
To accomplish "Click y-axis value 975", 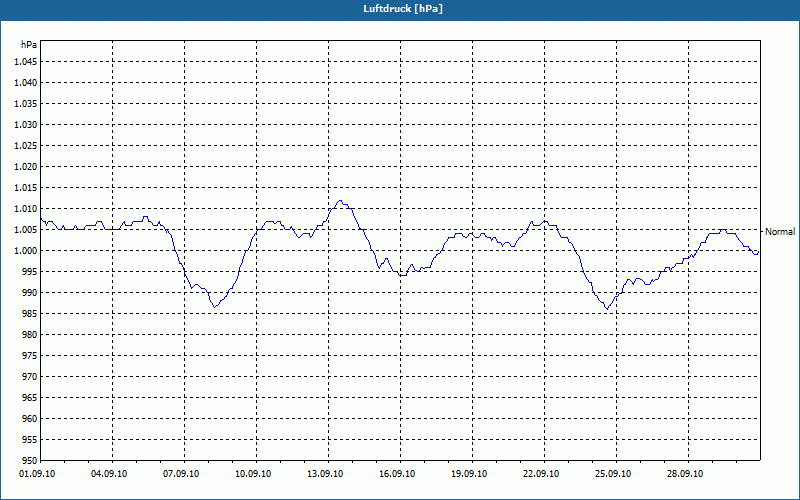I will click(x=30, y=356).
